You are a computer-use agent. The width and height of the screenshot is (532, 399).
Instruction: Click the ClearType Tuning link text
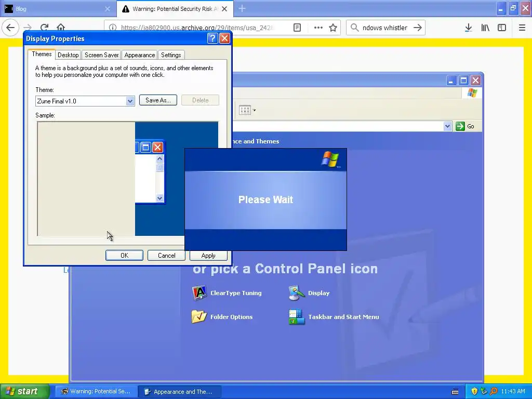[236, 293]
